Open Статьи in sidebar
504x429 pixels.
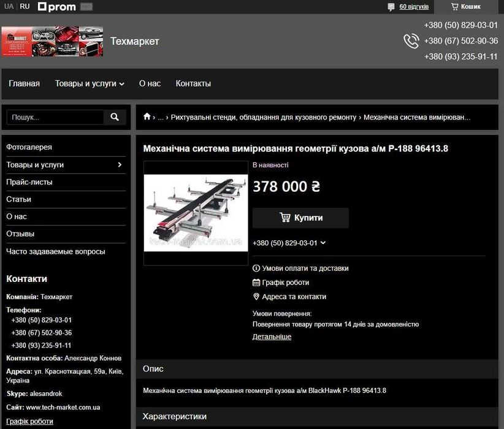[x=18, y=199]
